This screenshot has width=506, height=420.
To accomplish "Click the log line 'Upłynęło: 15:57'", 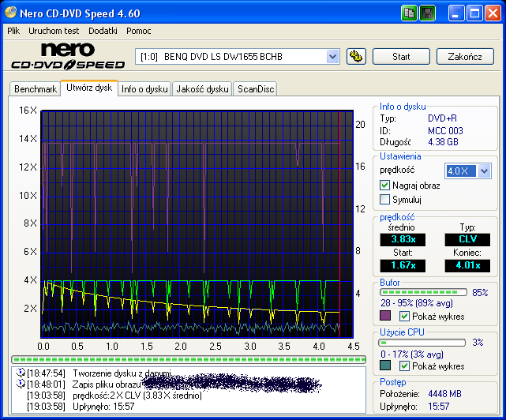I will pos(103,406).
